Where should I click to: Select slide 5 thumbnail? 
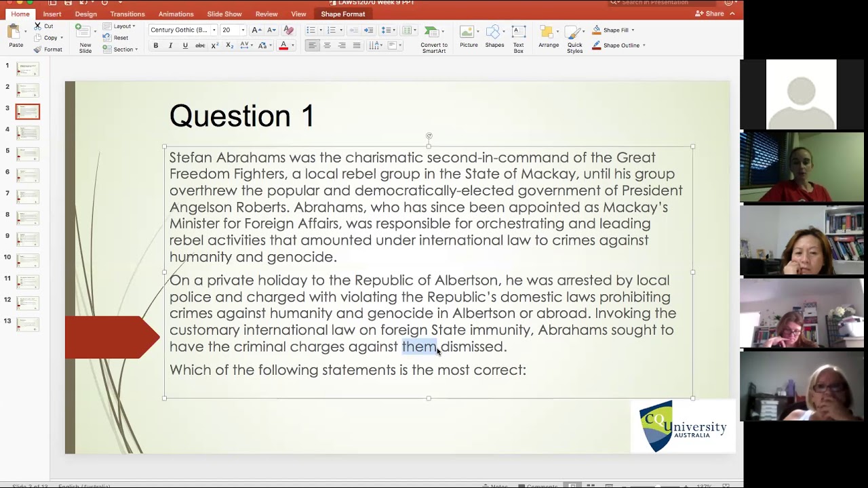pyautogui.click(x=28, y=154)
